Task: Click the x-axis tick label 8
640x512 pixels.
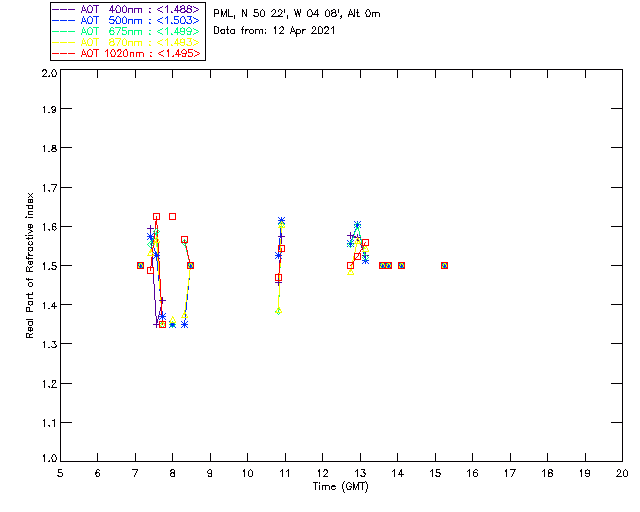Action: click(173, 473)
